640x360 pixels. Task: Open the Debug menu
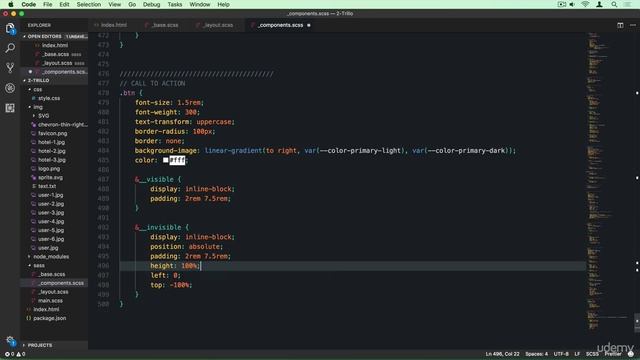pos(151,4)
